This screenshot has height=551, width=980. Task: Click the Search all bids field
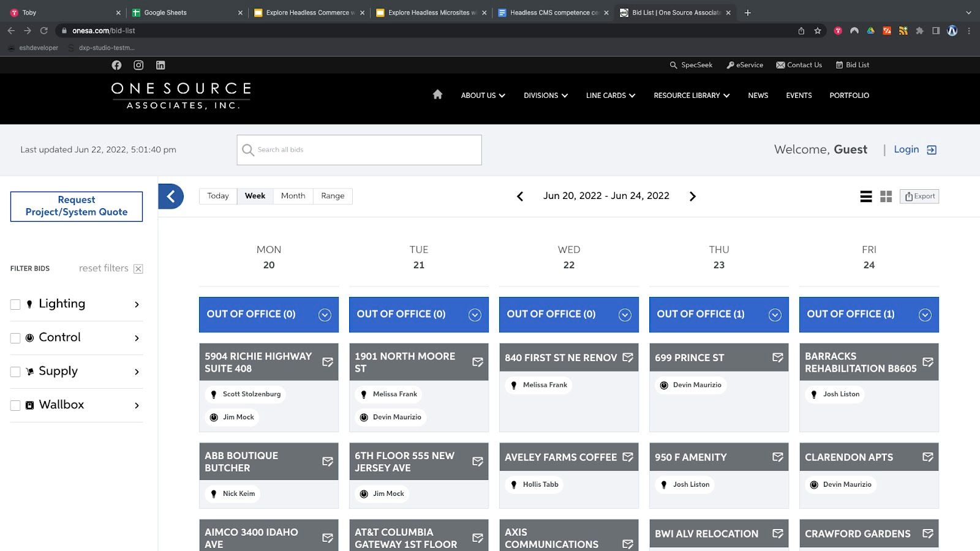[367, 150]
